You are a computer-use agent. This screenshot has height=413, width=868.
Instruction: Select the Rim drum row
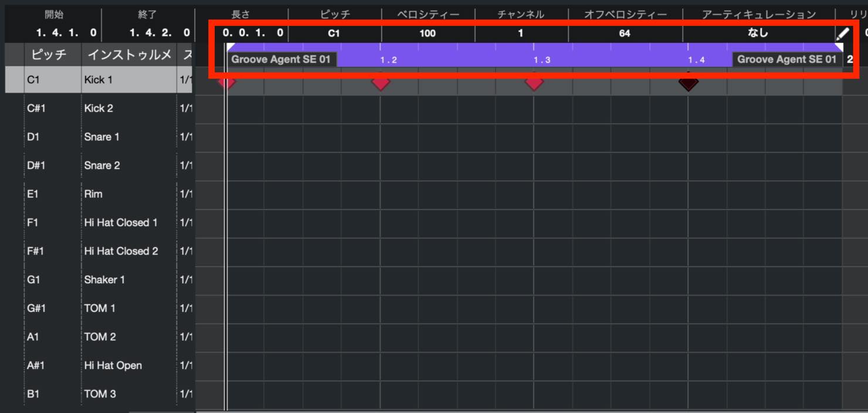[x=100, y=194]
